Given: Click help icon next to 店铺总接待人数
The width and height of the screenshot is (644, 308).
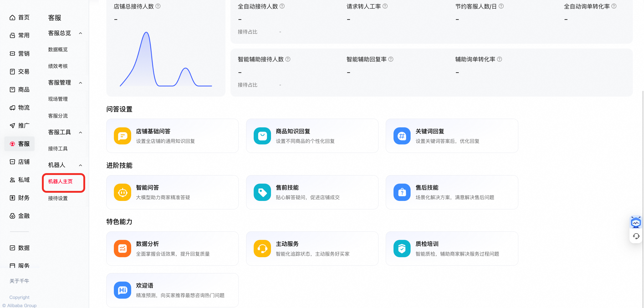Looking at the screenshot, I should (x=158, y=6).
